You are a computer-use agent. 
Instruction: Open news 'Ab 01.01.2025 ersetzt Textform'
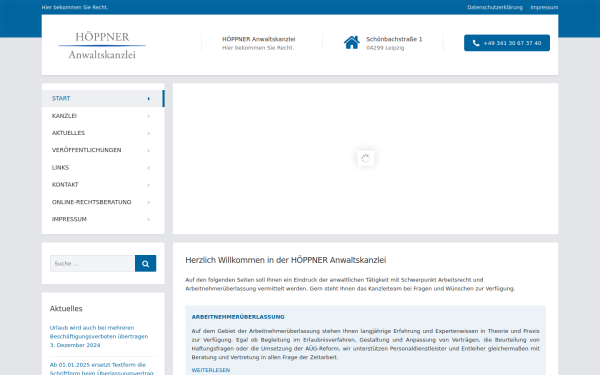coord(101,368)
